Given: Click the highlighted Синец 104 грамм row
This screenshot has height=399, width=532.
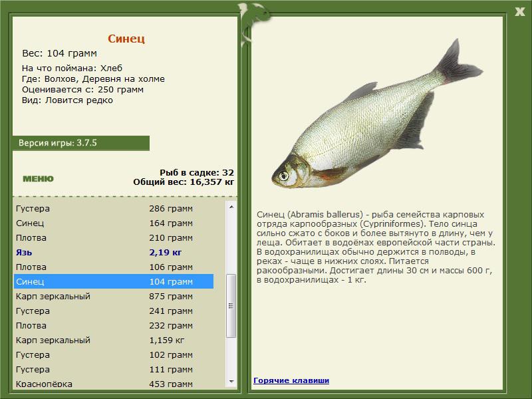Looking at the screenshot, I should (114, 281).
